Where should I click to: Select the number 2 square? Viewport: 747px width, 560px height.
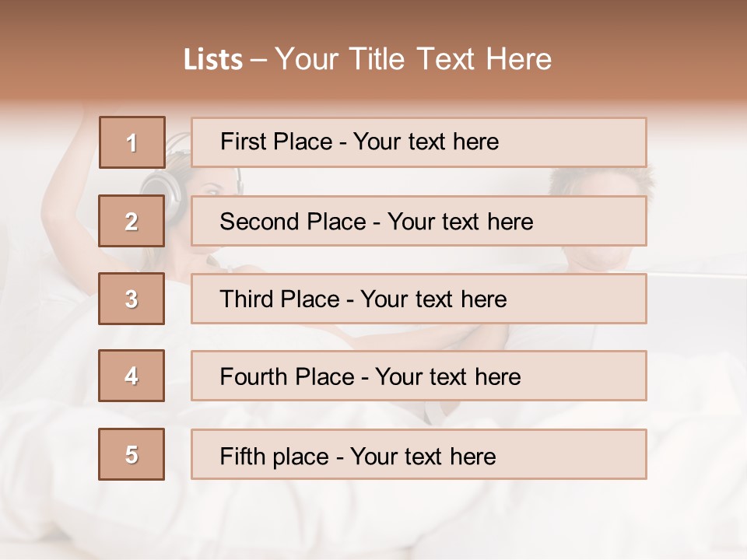[x=132, y=221]
